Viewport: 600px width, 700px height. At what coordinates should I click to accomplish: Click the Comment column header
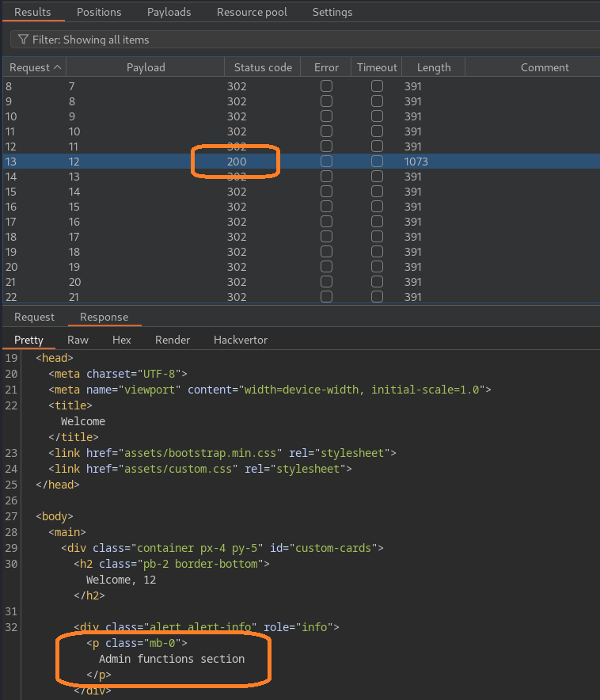(545, 68)
